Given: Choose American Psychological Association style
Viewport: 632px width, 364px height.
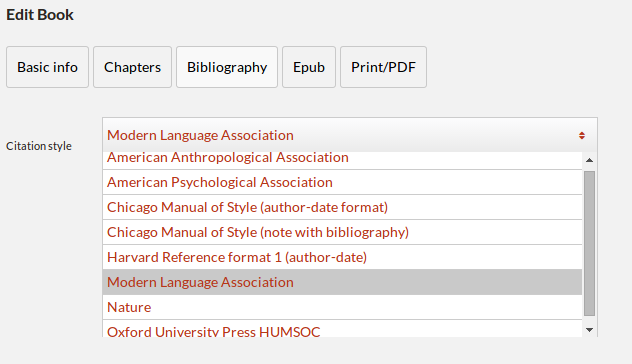Looking at the screenshot, I should point(342,182).
